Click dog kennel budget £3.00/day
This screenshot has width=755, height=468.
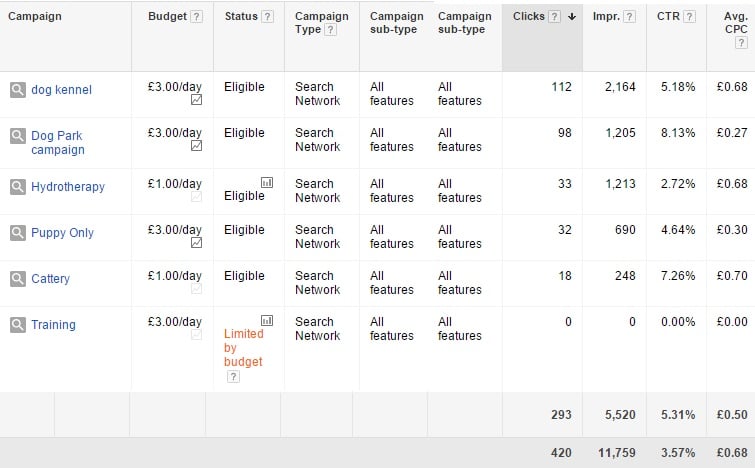pos(175,87)
